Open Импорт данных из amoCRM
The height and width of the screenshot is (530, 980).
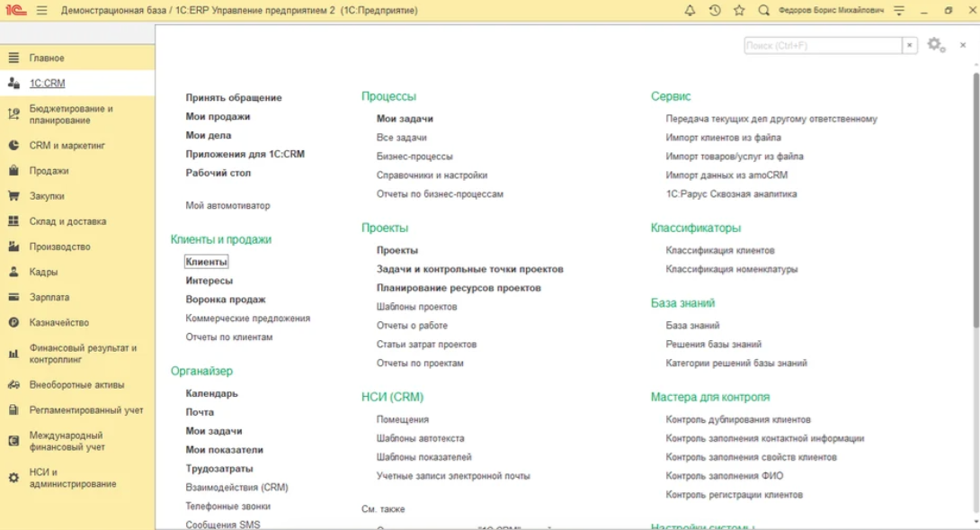click(x=726, y=175)
